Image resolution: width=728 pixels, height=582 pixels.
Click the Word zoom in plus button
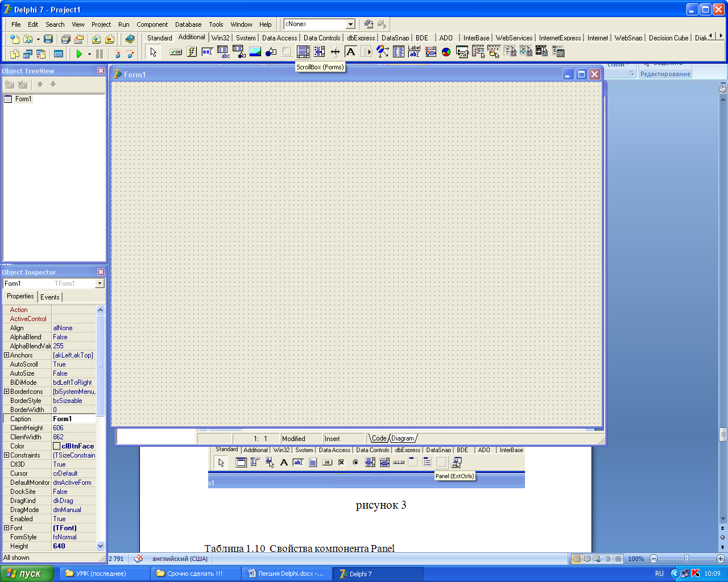pyautogui.click(x=721, y=559)
